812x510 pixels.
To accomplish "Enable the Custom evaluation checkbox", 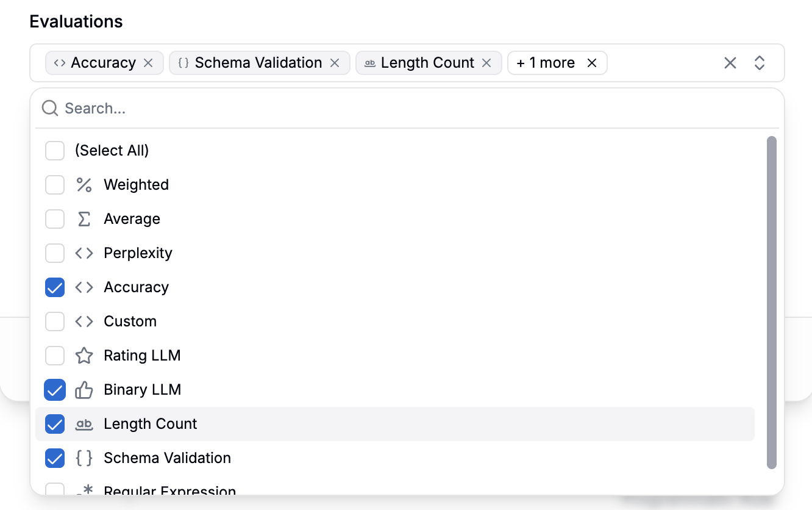I will [55, 321].
